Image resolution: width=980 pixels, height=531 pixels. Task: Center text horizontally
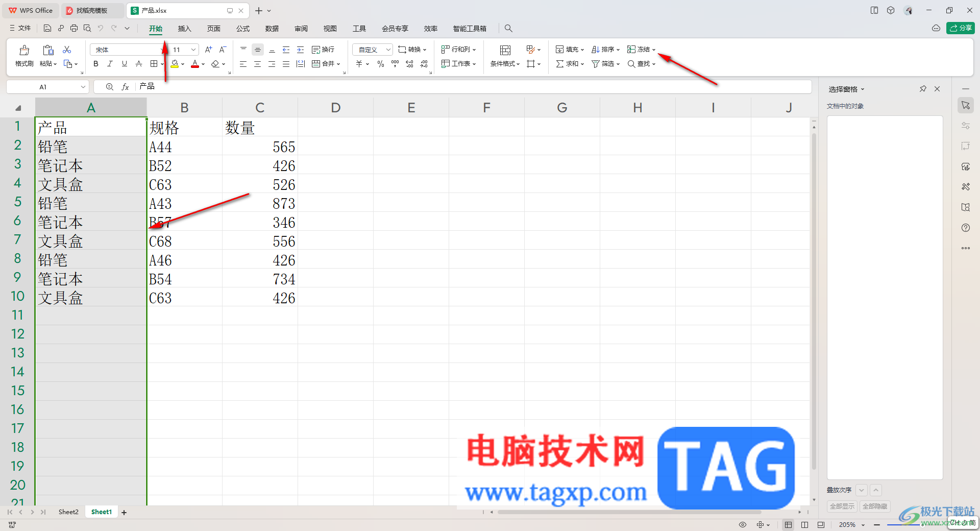point(258,64)
